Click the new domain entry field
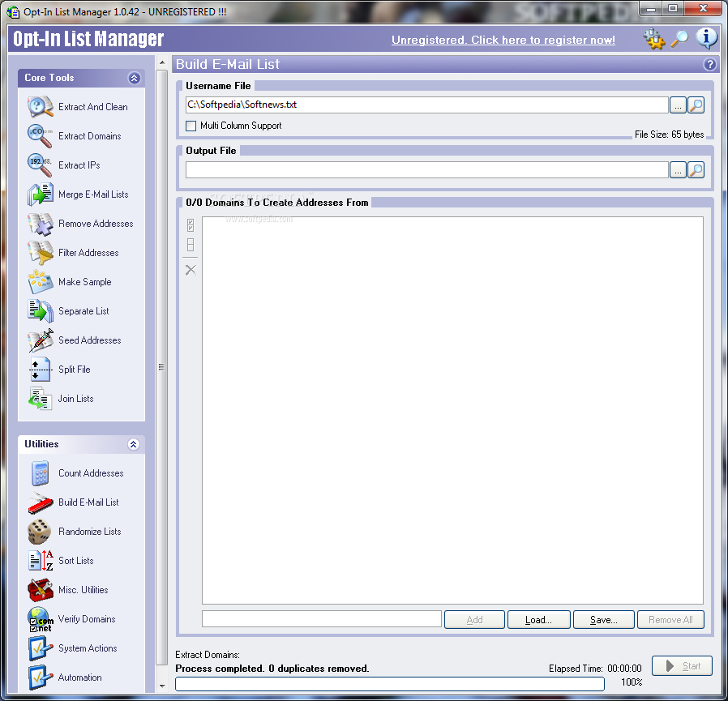The height and width of the screenshot is (701, 728). (321, 619)
